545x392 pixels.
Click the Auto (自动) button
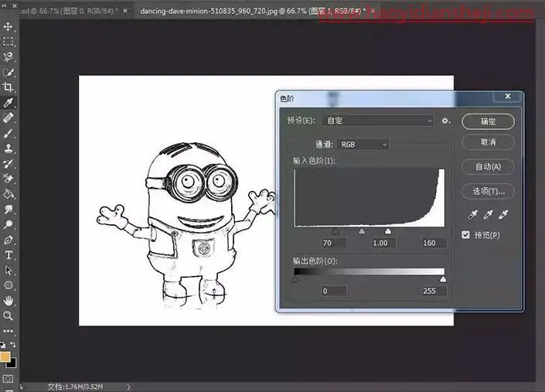488,166
